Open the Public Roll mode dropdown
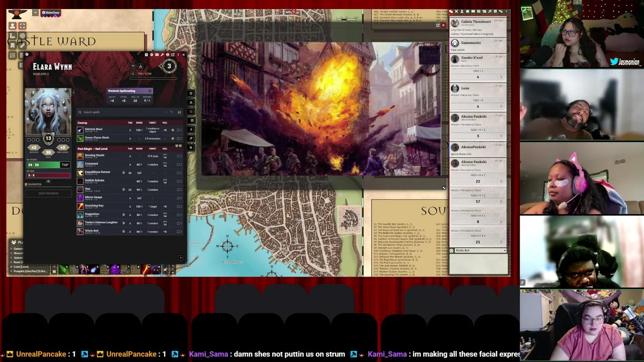Image resolution: width=644 pixels, height=362 pixels. (478, 250)
